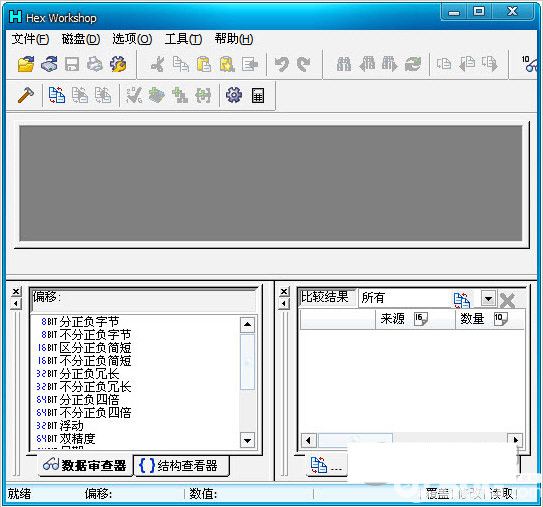Collapse results panel with the left arrow
Image resolution: width=543 pixels, height=507 pixels.
284,304
